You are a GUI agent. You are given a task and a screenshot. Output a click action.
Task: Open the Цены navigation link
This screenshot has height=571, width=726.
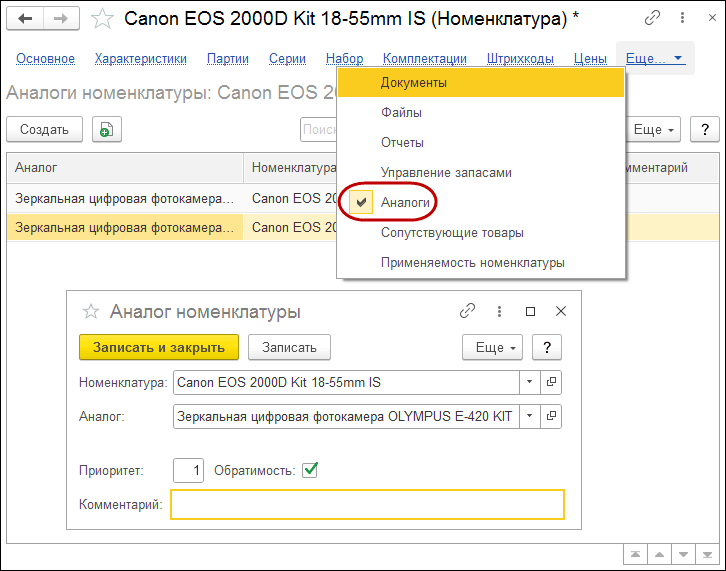[x=590, y=59]
